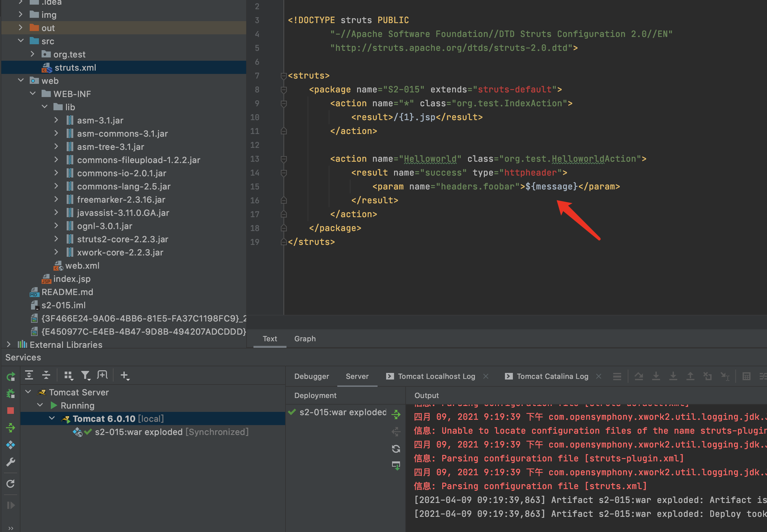767x532 pixels.
Task: Stop the Tomcat server with red square
Action: pos(11,411)
